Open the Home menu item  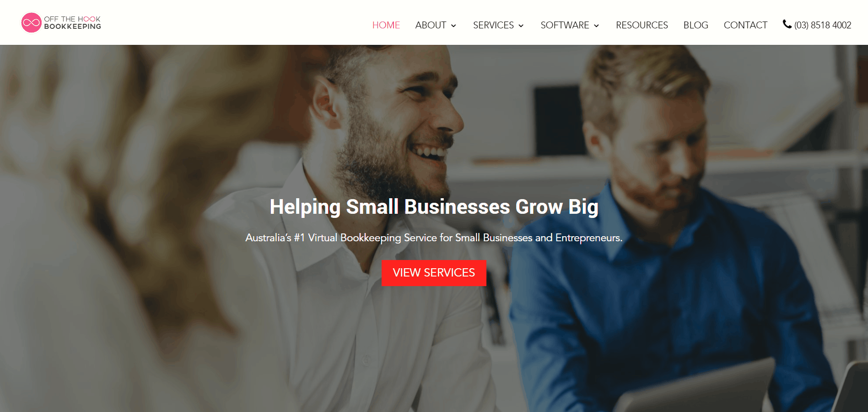(x=386, y=25)
